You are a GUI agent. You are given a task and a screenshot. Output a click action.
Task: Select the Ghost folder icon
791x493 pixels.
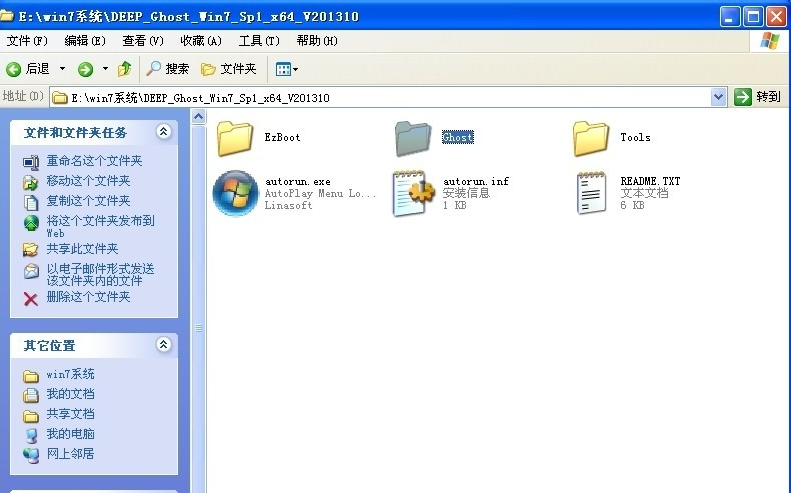pyautogui.click(x=413, y=138)
